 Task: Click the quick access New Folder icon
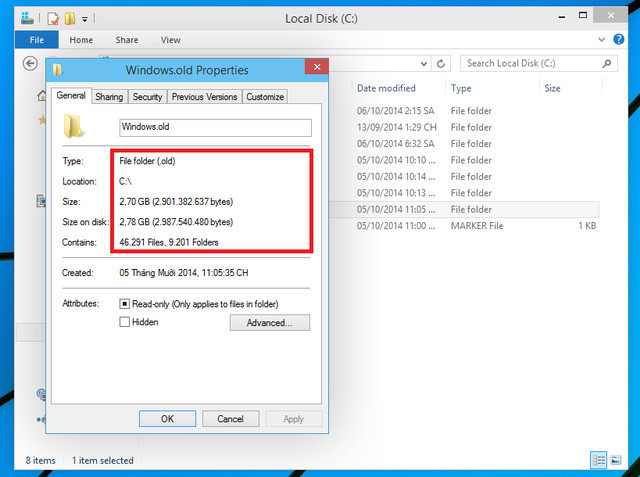click(70, 18)
